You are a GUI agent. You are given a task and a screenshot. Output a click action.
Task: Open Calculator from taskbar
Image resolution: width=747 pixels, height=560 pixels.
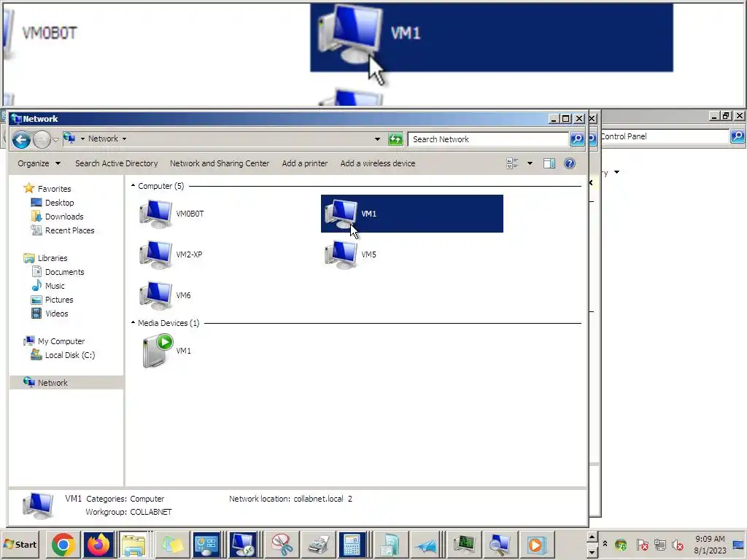tap(352, 544)
